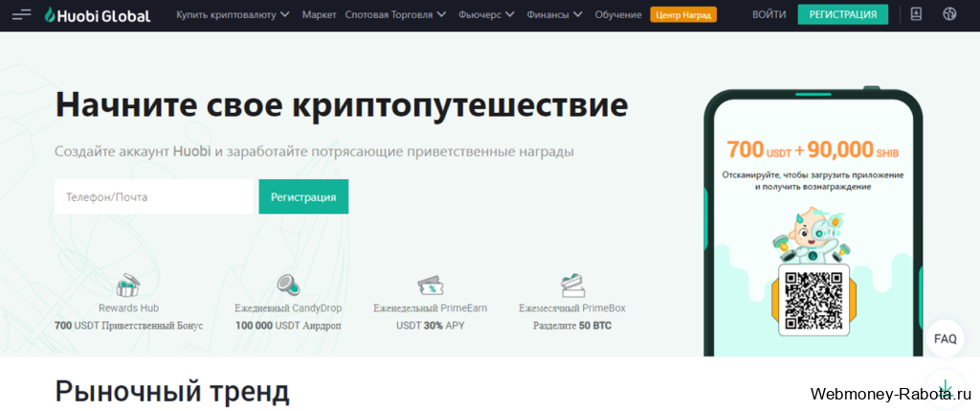Open the language globe icon

click(949, 13)
